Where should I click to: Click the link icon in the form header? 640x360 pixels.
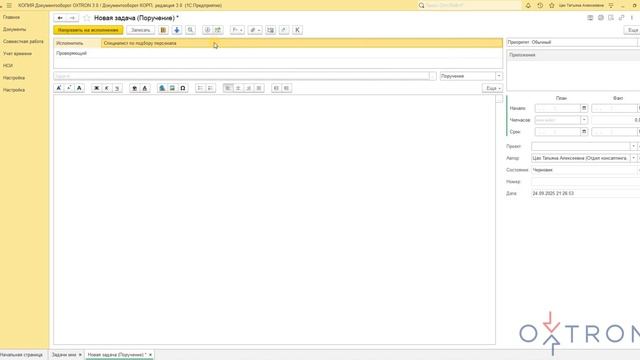[621, 18]
